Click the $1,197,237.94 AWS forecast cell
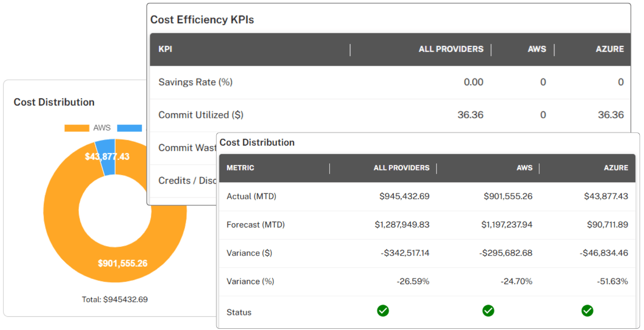Viewport: 644px width, 330px height. point(507,225)
